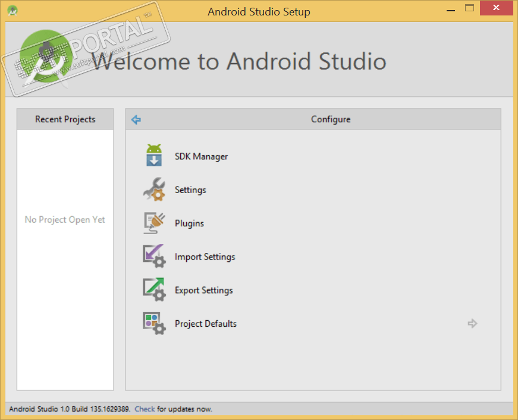The height and width of the screenshot is (420, 518).
Task: Click the Welcome to Android Studio heading
Action: point(240,61)
